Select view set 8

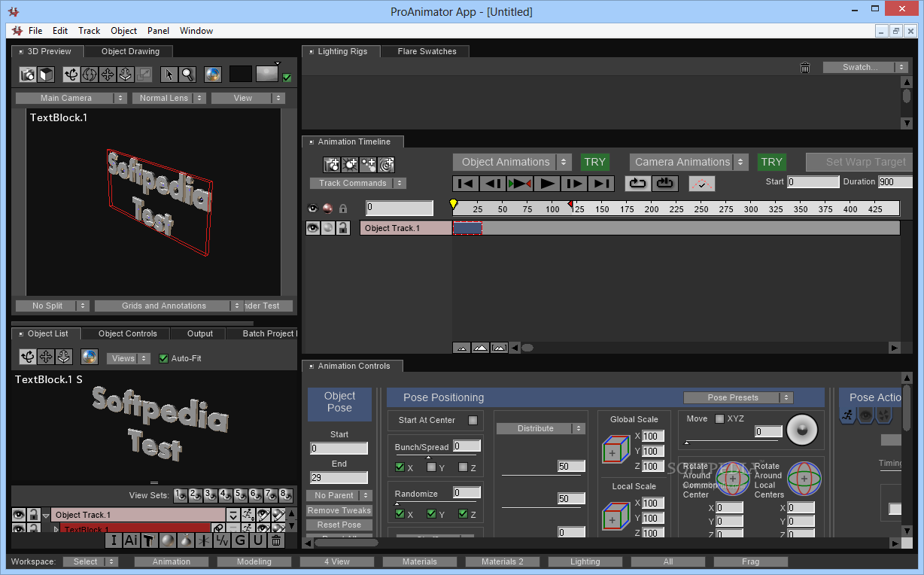286,495
